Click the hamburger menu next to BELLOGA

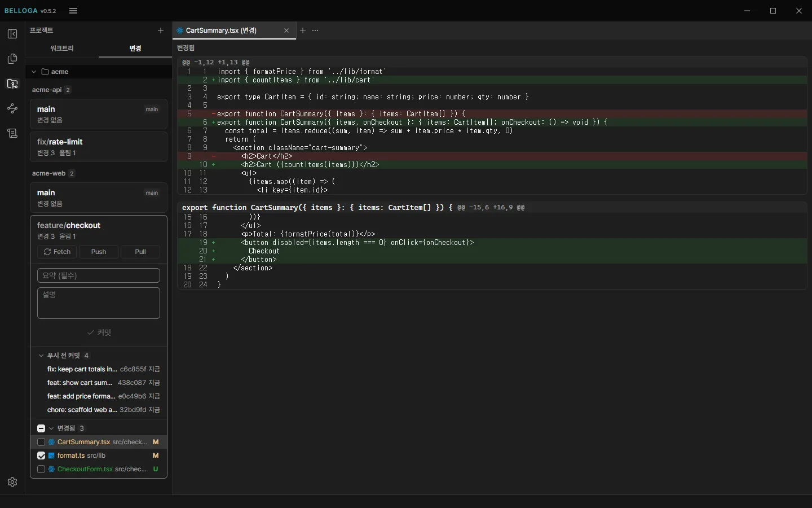pyautogui.click(x=73, y=11)
